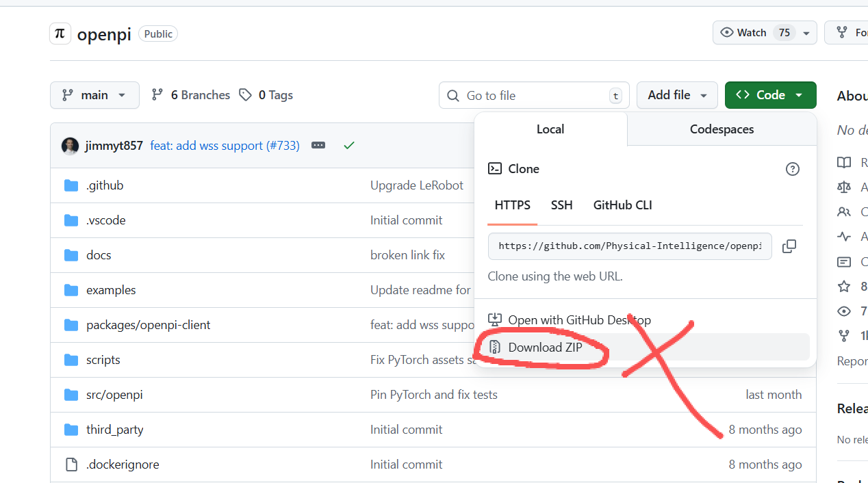Click the .github folder icon
Viewport: 868px width, 483px height.
[x=71, y=185]
